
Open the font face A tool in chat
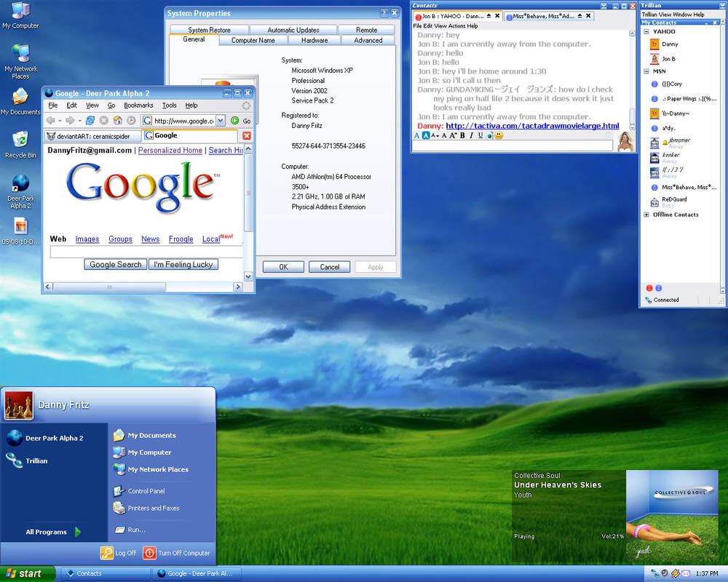416,135
